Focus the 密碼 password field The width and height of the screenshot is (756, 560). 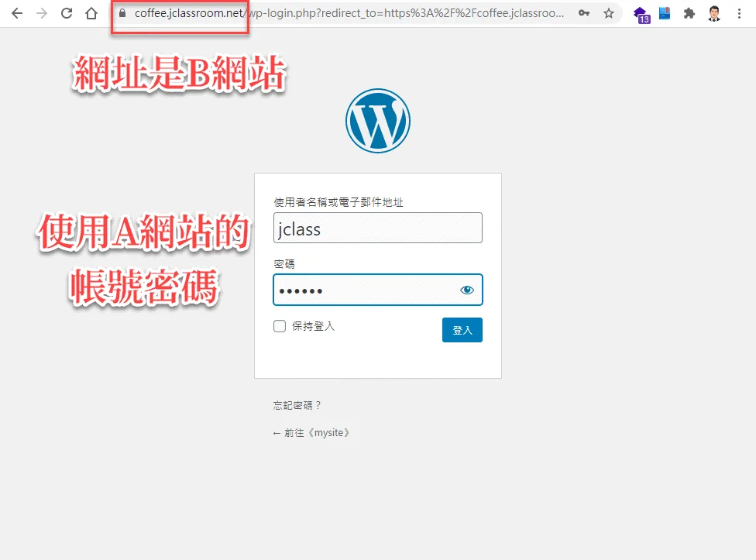click(377, 290)
